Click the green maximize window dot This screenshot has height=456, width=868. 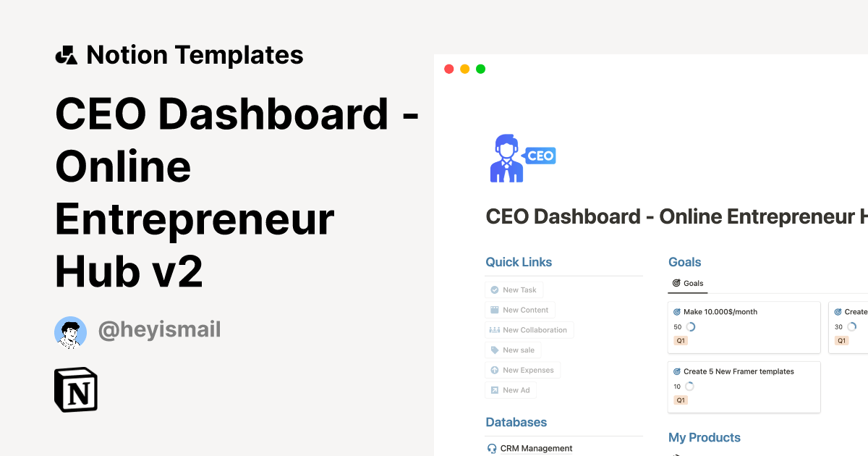(x=480, y=69)
